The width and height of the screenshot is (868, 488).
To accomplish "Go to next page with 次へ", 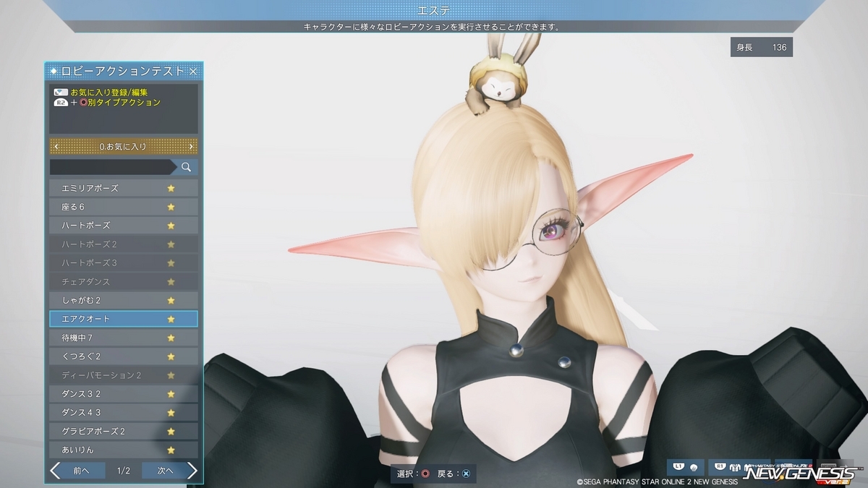I will [x=166, y=471].
